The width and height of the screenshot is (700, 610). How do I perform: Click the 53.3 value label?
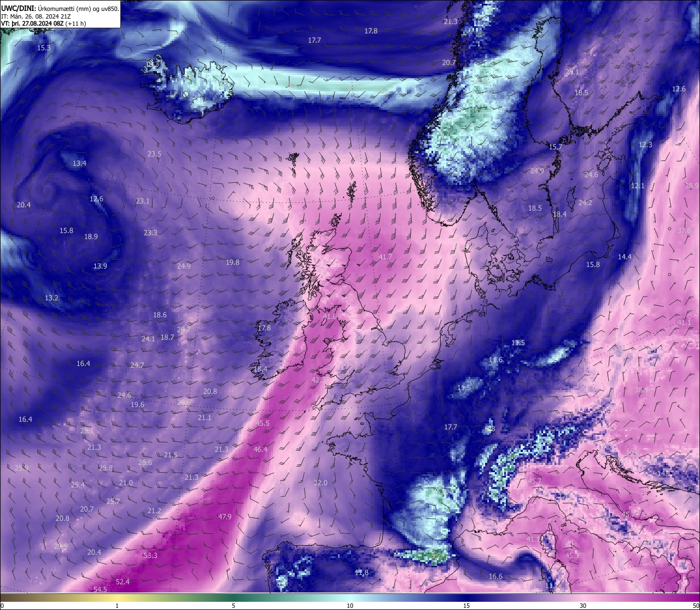pos(150,556)
